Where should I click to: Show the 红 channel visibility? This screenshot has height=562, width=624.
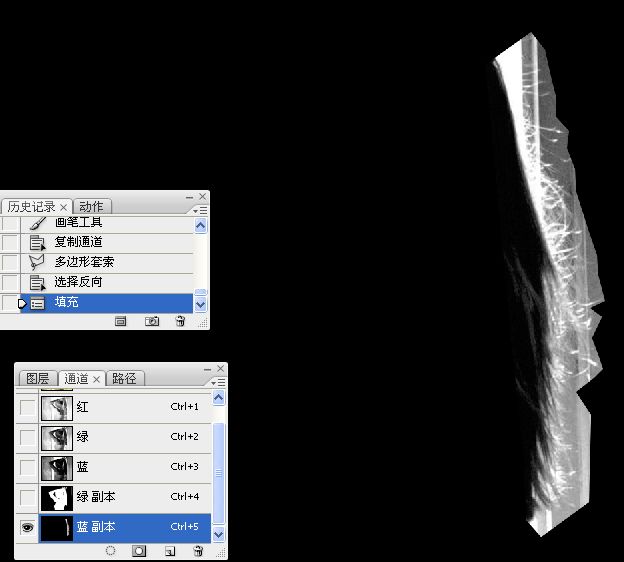(27, 408)
